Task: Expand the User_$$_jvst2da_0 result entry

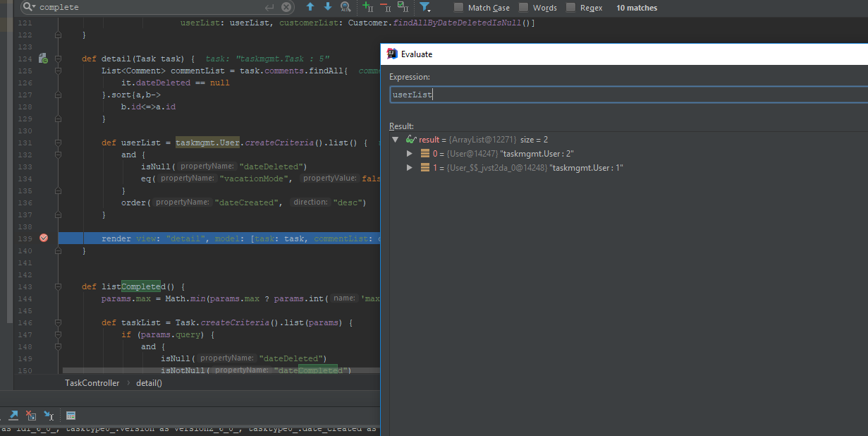Action: 410,167
